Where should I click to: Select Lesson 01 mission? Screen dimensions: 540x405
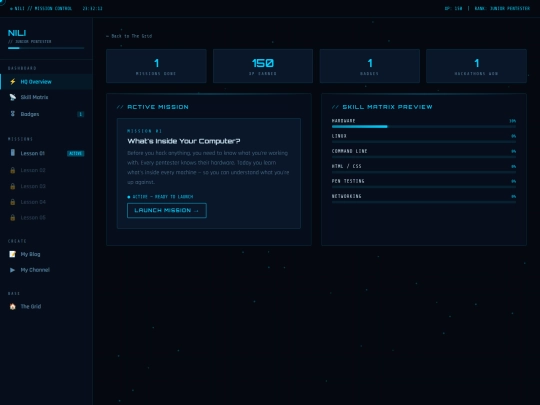point(46,153)
